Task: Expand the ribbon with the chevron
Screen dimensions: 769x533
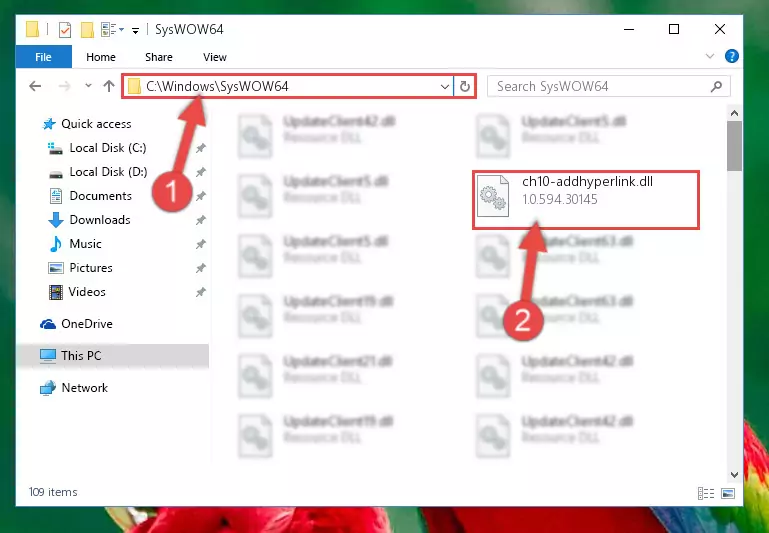Action: pyautogui.click(x=709, y=56)
